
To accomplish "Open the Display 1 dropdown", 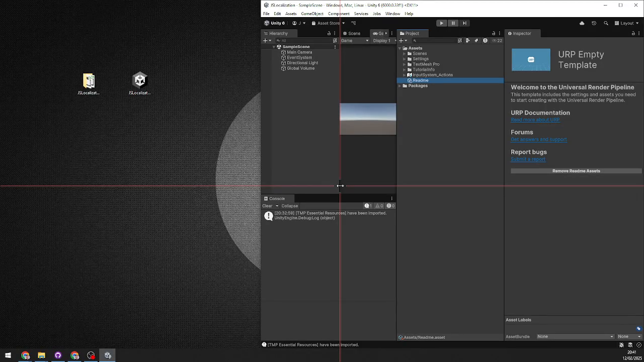I will (x=383, y=41).
